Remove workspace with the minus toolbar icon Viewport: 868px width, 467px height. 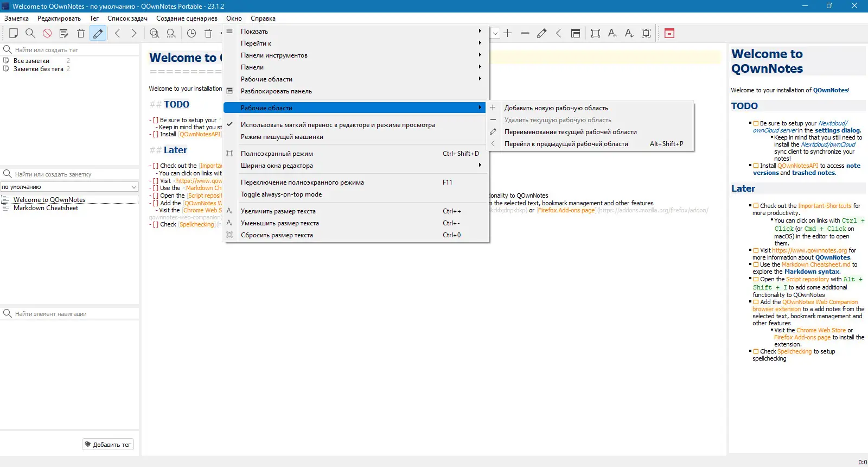tap(525, 33)
